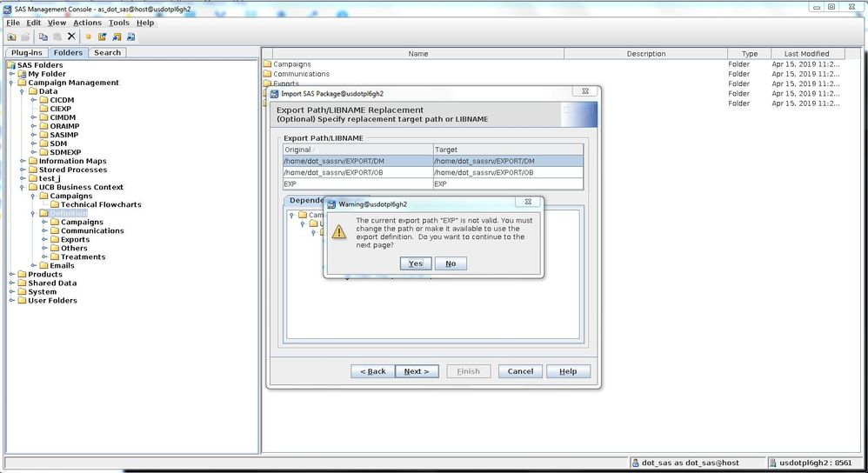Expand the Stored Processes node

coord(22,170)
